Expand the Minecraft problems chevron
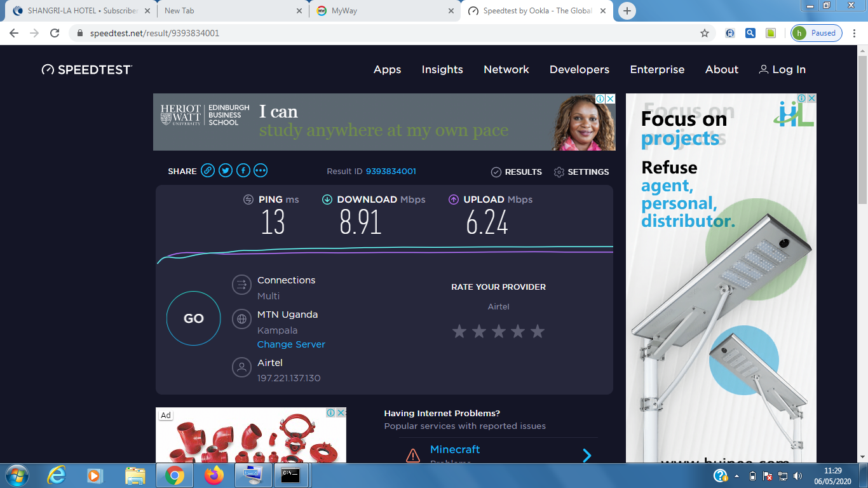 (587, 455)
